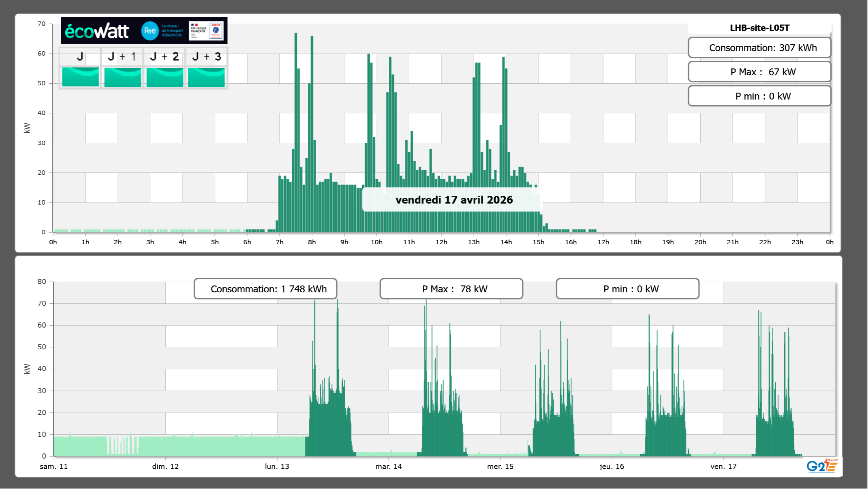Click the écoWatt logo
Viewport: 868px width, 489px height.
pos(97,31)
